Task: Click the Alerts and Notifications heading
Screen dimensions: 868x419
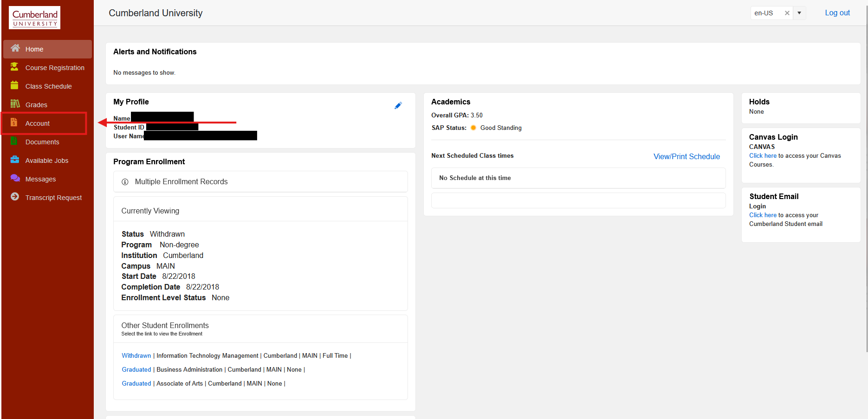Action: [155, 52]
